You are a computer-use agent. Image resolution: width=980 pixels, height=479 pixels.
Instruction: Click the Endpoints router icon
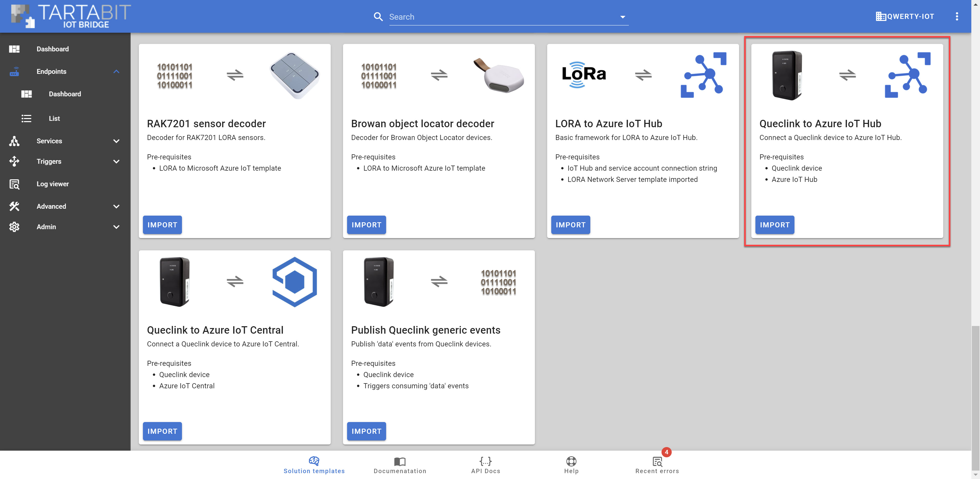(x=15, y=72)
